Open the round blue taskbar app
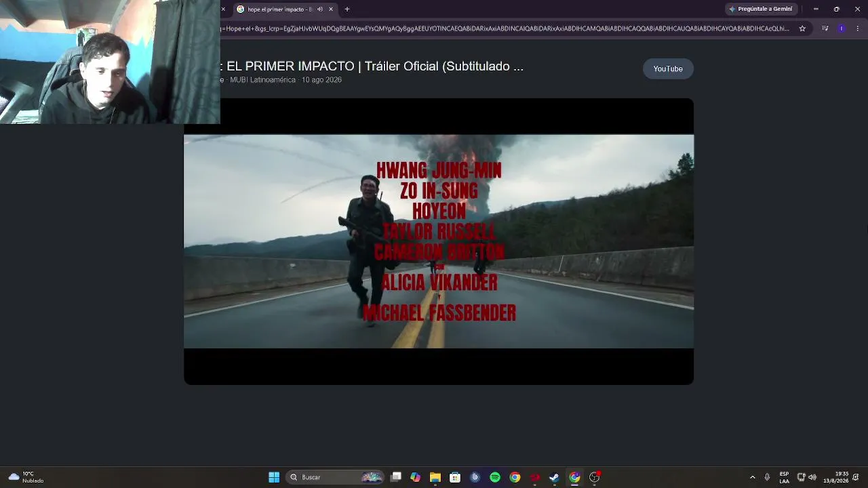 click(475, 477)
